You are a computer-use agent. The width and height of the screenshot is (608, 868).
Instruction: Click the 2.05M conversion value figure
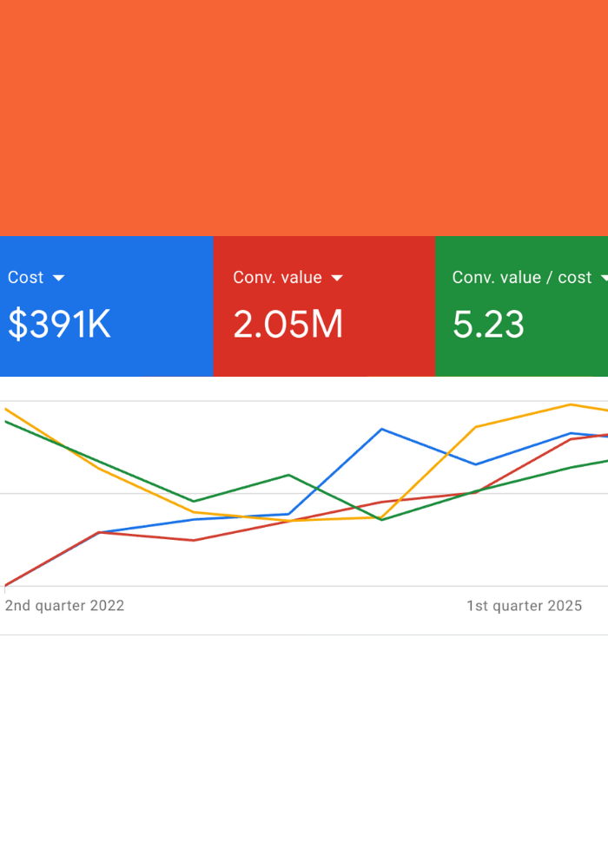pyautogui.click(x=287, y=325)
